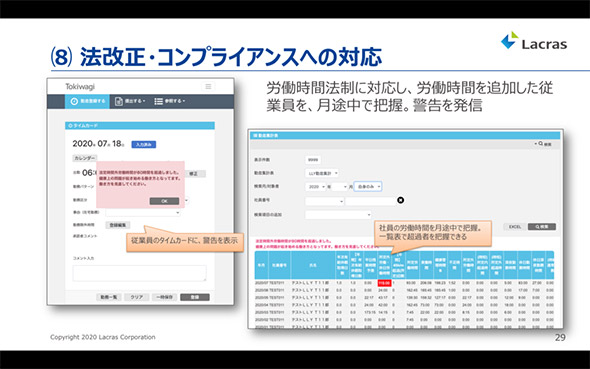
Task: Open the hamburger menu in the Tokiwagi header
Action: tap(208, 87)
